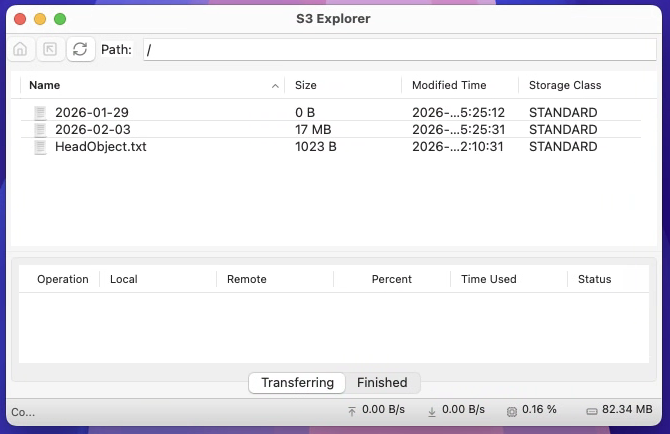Click the upload speed arrow icon
The image size is (670, 434).
point(352,411)
